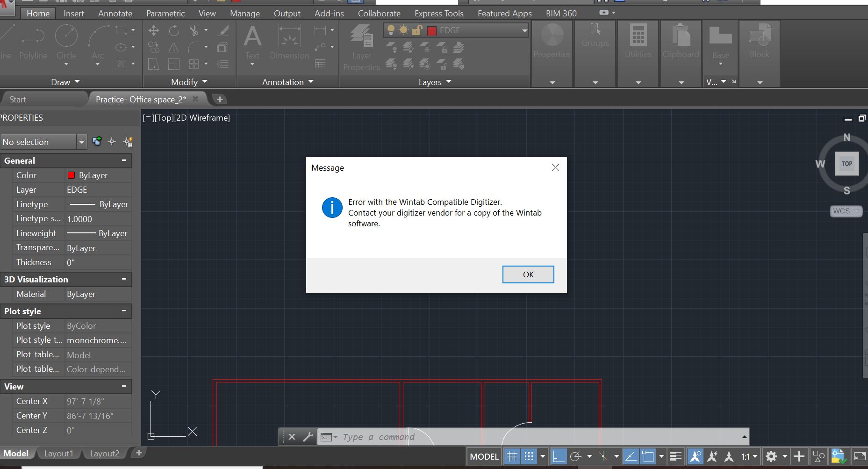The width and height of the screenshot is (868, 469).
Task: Click OK on the Wintab error message
Action: 528,274
